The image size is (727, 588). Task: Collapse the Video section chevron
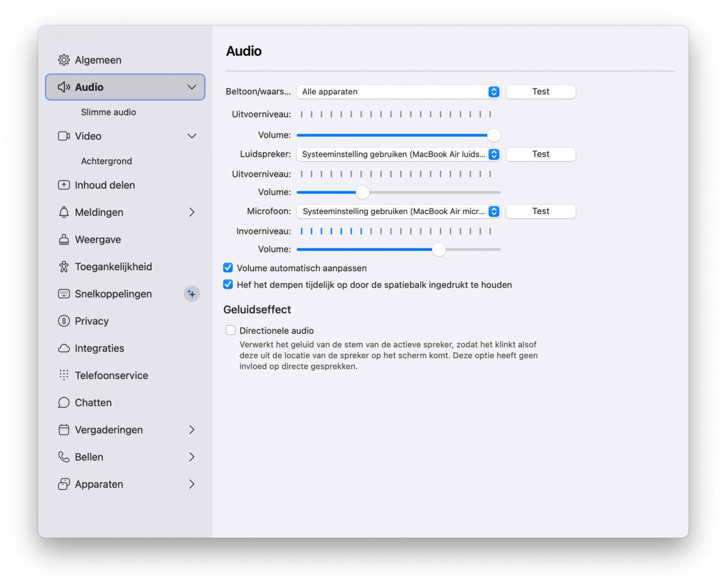click(x=192, y=136)
